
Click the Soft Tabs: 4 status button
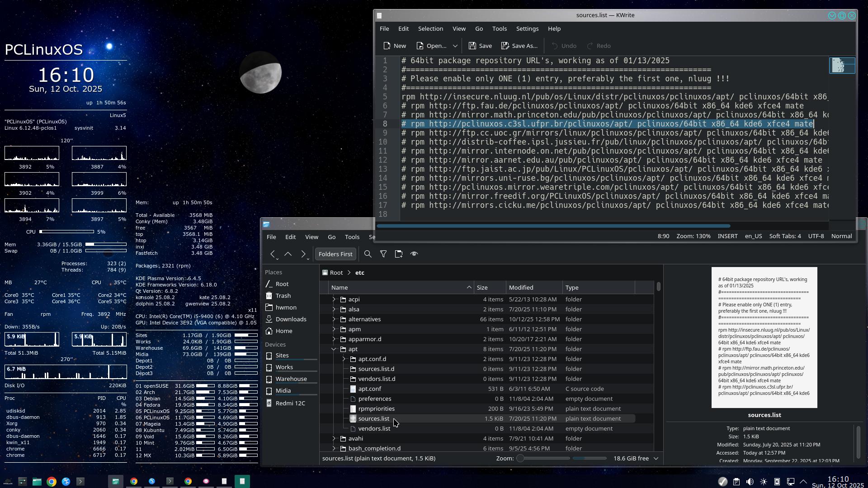(785, 236)
